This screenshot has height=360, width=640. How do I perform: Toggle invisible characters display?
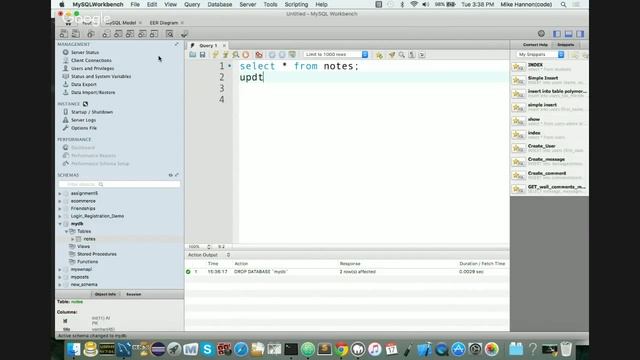(x=412, y=55)
